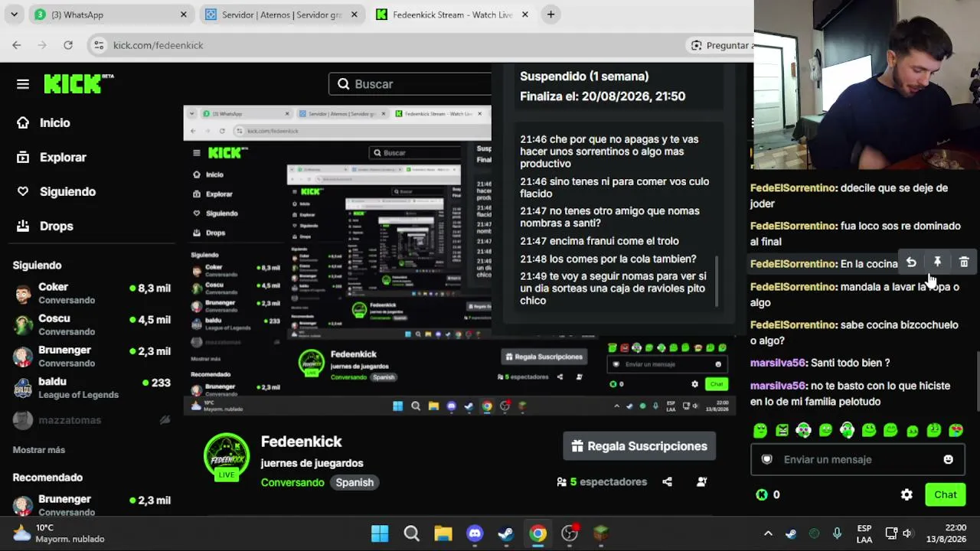Select the Fedeenkick Stream browser tab
980x551 pixels.
pyautogui.click(x=452, y=15)
